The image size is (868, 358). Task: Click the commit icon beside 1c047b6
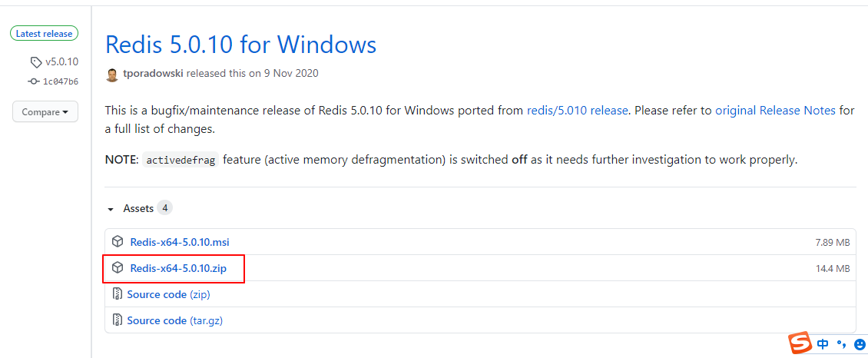click(x=33, y=81)
